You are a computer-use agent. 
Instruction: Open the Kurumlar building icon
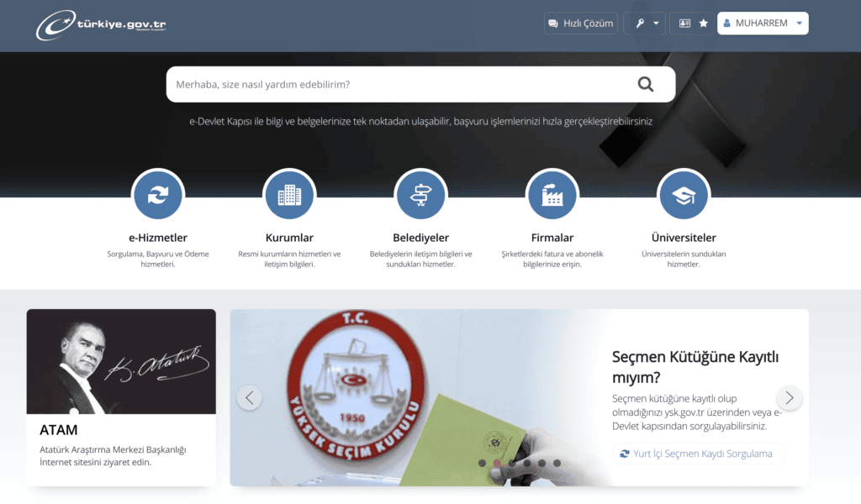coord(289,195)
